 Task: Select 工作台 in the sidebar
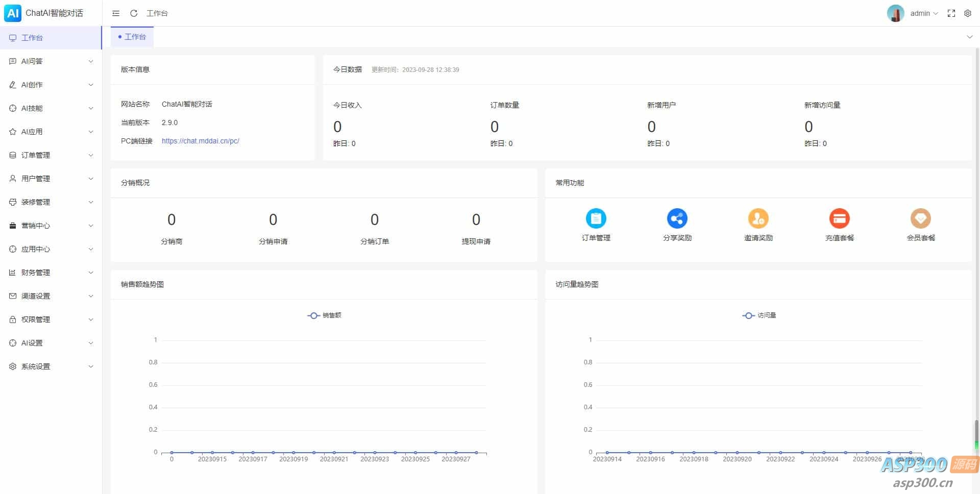[32, 38]
